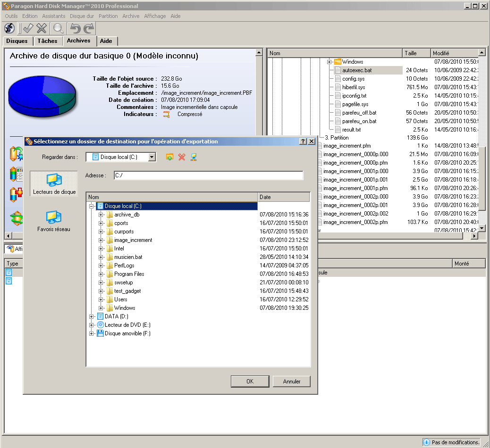Expand the Windows folder in archive tree
Screen dimensions: 490x448
point(329,62)
